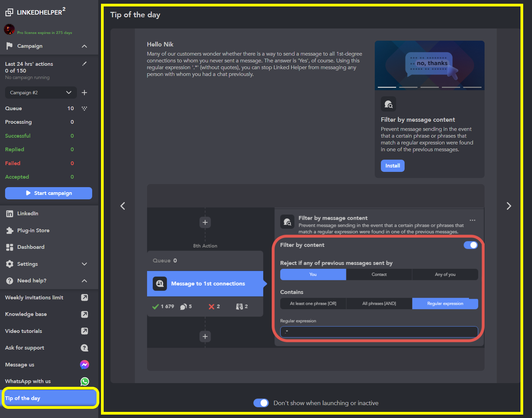The height and width of the screenshot is (418, 532).
Task: Install Filter by message content plugin
Action: (393, 166)
